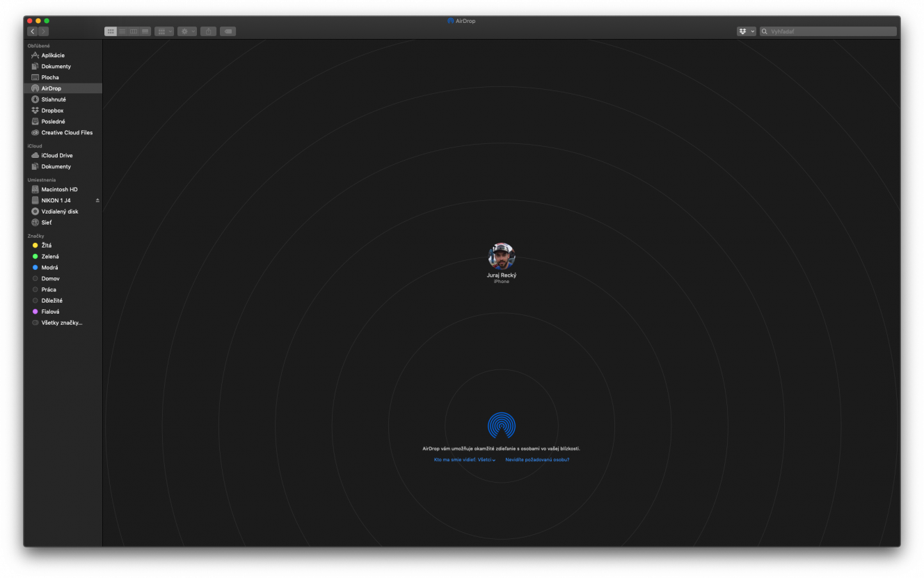The width and height of the screenshot is (924, 578).
Task: Click the blue AirDrop radar icon
Action: tap(502, 425)
